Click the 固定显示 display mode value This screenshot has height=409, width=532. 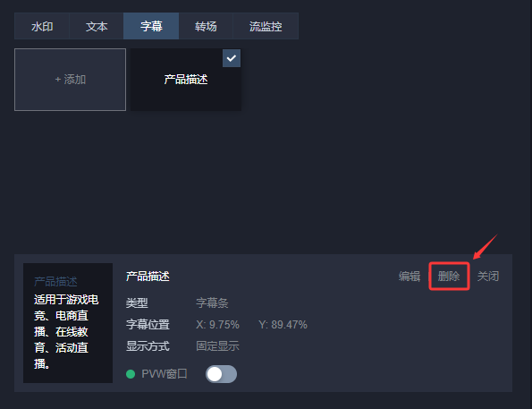tap(217, 346)
